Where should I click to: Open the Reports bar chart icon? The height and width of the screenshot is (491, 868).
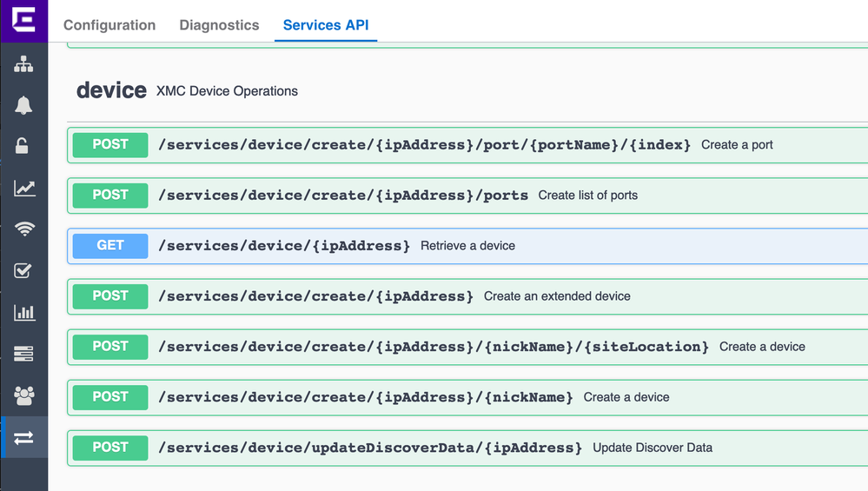point(23,313)
